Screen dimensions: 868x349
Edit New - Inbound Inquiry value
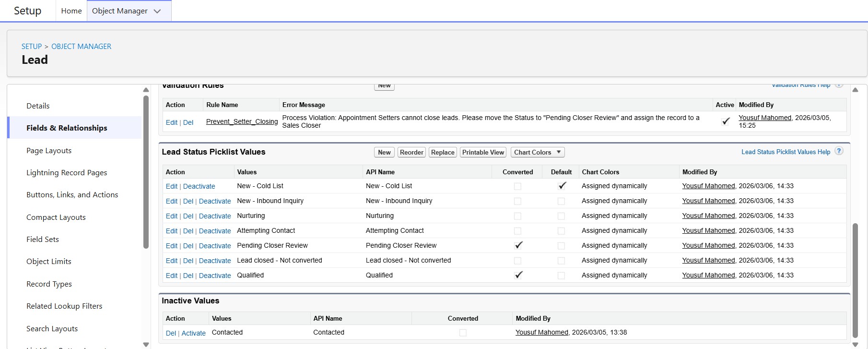click(x=172, y=201)
